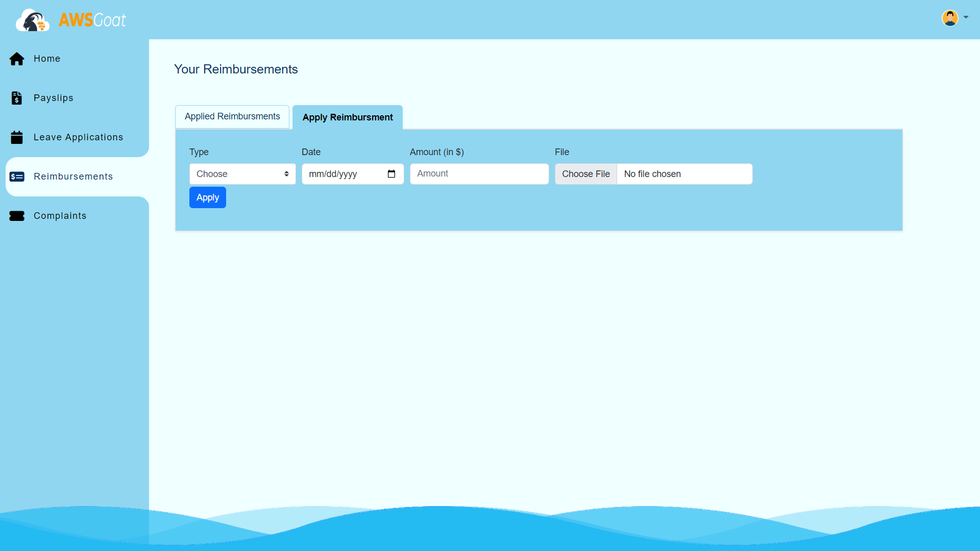Go to Complaints page link

pos(60,216)
